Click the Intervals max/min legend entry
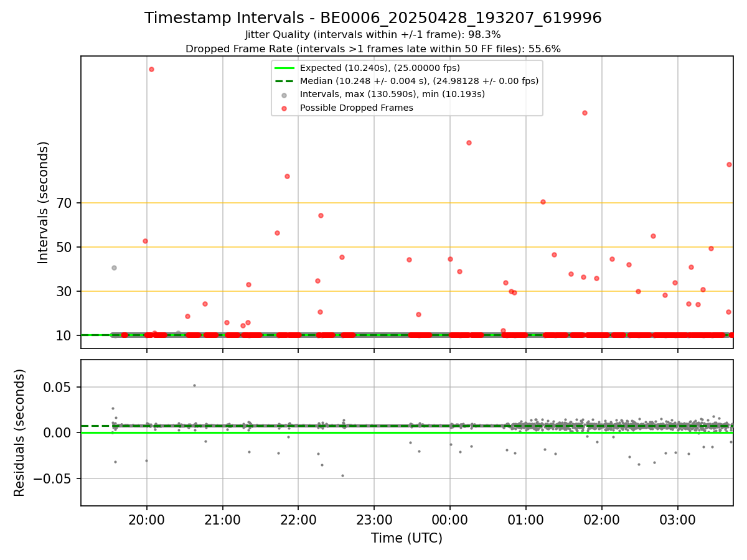Viewport: 747px width, 560px height. [392, 94]
